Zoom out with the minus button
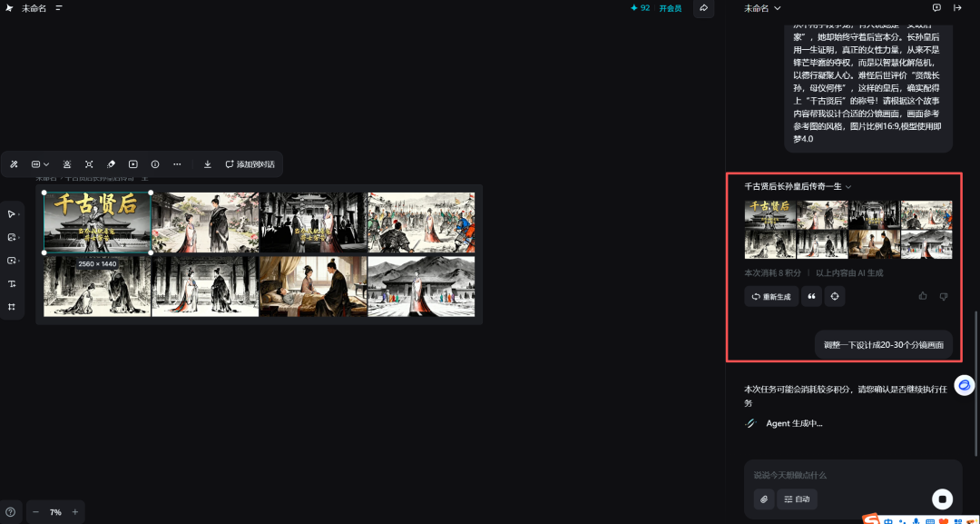The width and height of the screenshot is (980, 524). point(35,512)
